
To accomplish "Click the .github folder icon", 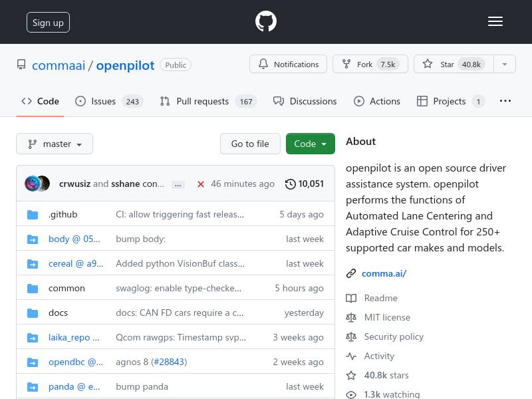I will click(x=33, y=214).
